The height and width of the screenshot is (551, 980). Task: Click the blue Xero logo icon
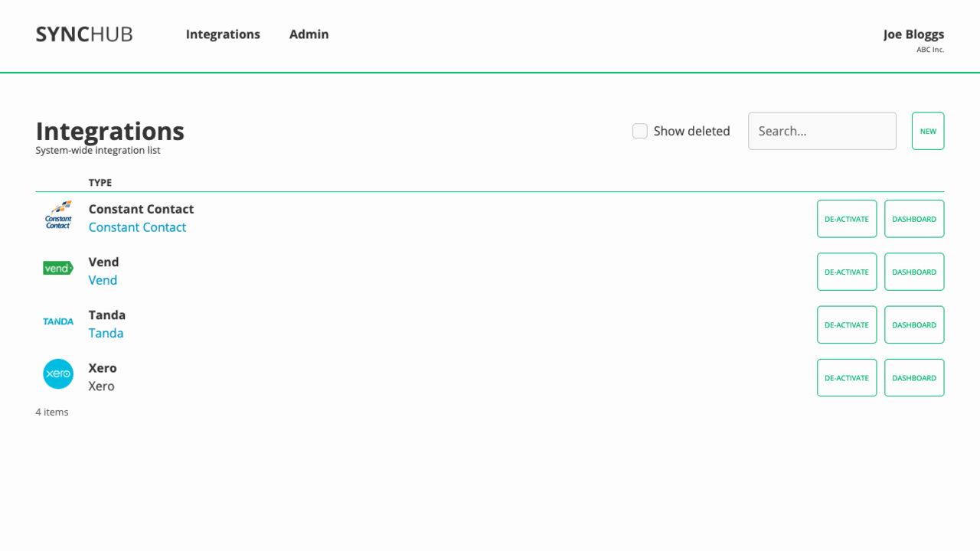pos(58,374)
